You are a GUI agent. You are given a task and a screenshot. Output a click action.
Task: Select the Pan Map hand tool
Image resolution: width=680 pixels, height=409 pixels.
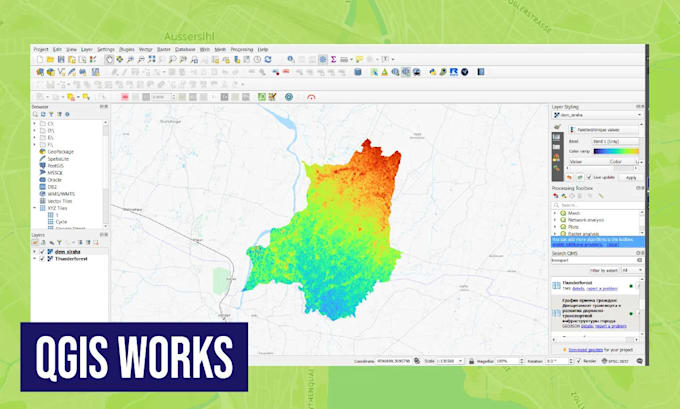pyautogui.click(x=109, y=59)
